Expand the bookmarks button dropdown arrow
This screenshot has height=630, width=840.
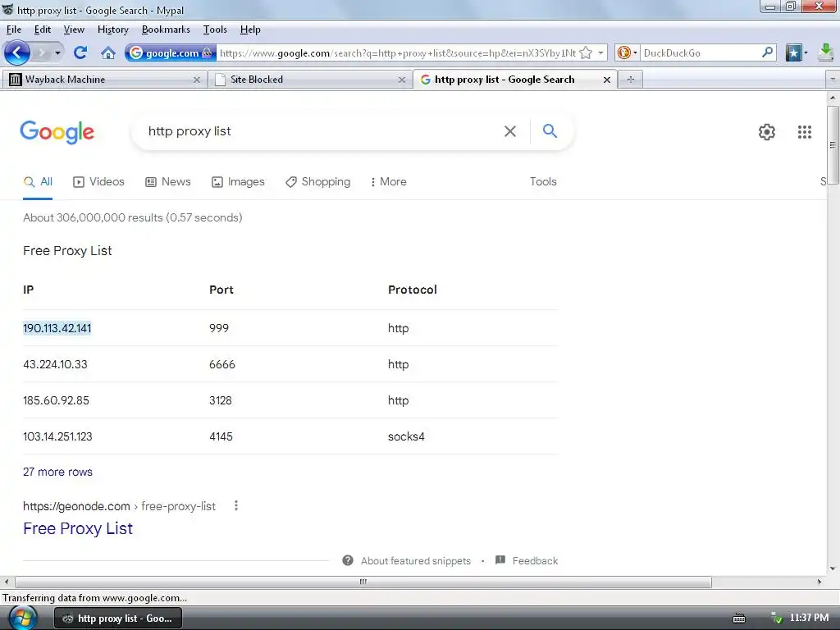[x=806, y=52]
